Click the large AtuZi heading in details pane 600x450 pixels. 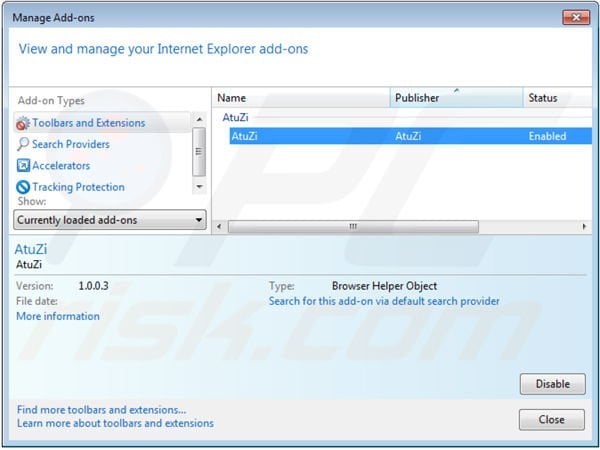[31, 249]
